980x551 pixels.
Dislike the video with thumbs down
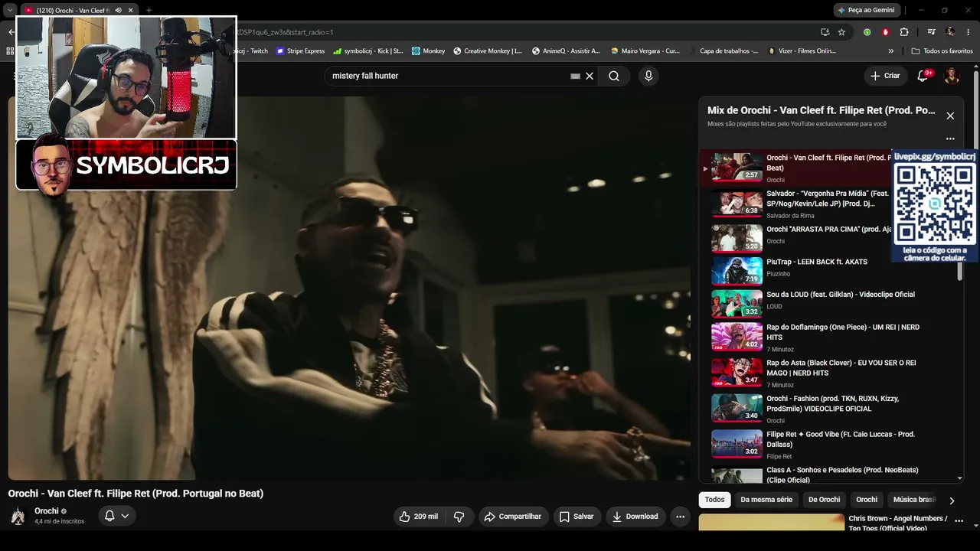(x=459, y=517)
